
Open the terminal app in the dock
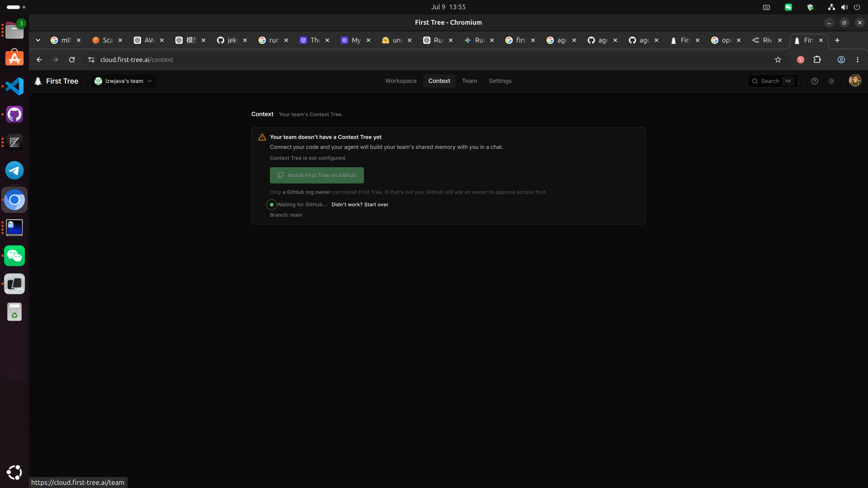pos(14,228)
